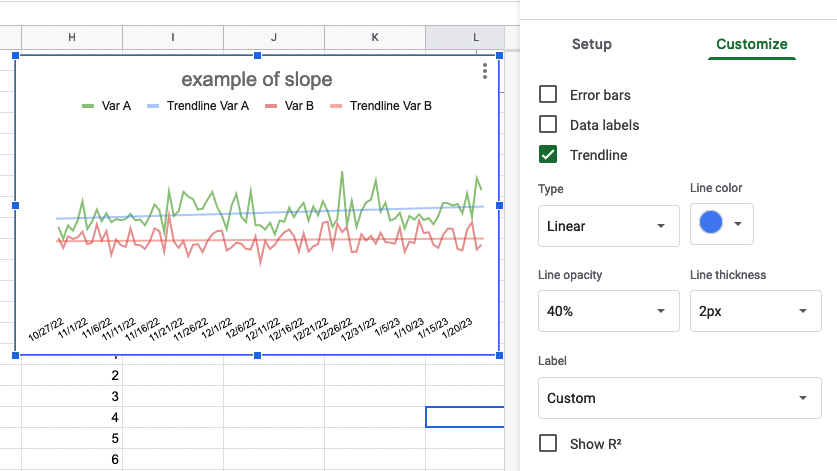Switch to the Customize tab
The width and height of the screenshot is (837, 471).
(x=752, y=44)
